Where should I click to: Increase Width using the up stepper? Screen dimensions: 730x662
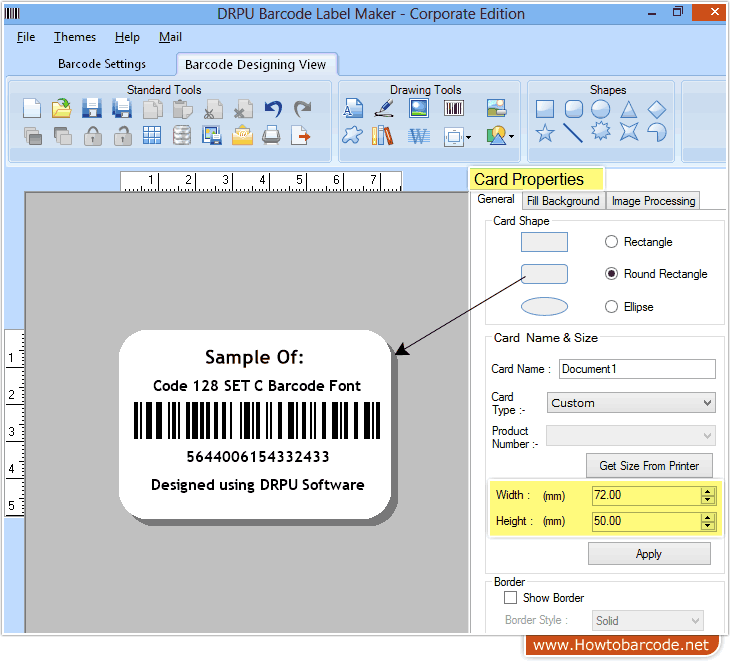[708, 491]
